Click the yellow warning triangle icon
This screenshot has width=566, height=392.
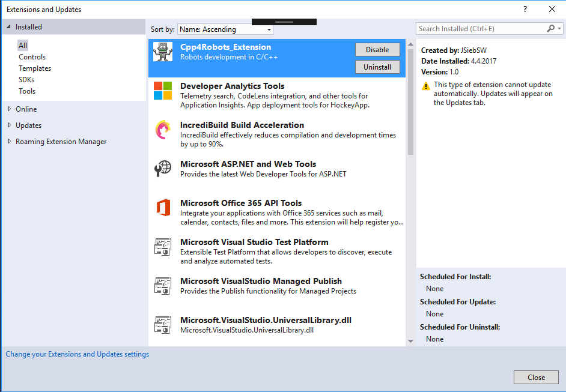tap(426, 86)
